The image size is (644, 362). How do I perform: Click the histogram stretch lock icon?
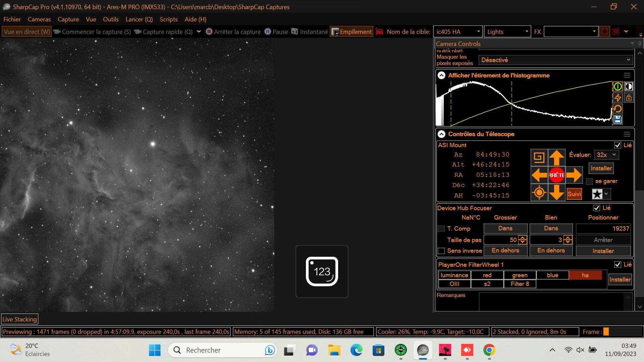(x=629, y=98)
